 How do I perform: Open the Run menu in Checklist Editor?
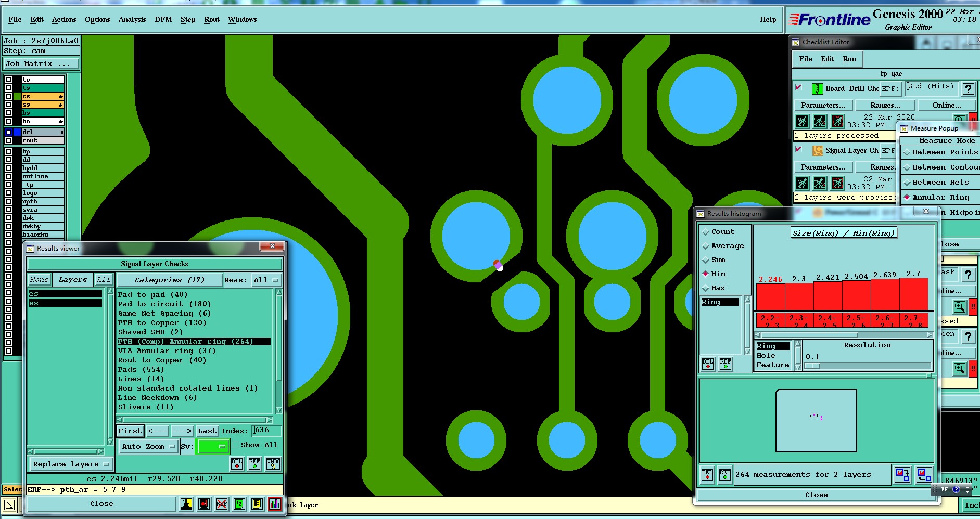(x=849, y=59)
